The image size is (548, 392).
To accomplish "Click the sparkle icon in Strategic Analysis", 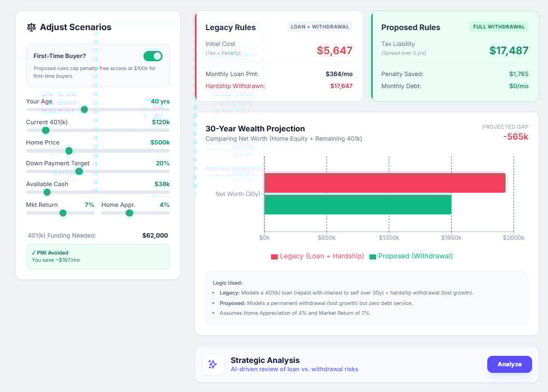I will point(212,365).
